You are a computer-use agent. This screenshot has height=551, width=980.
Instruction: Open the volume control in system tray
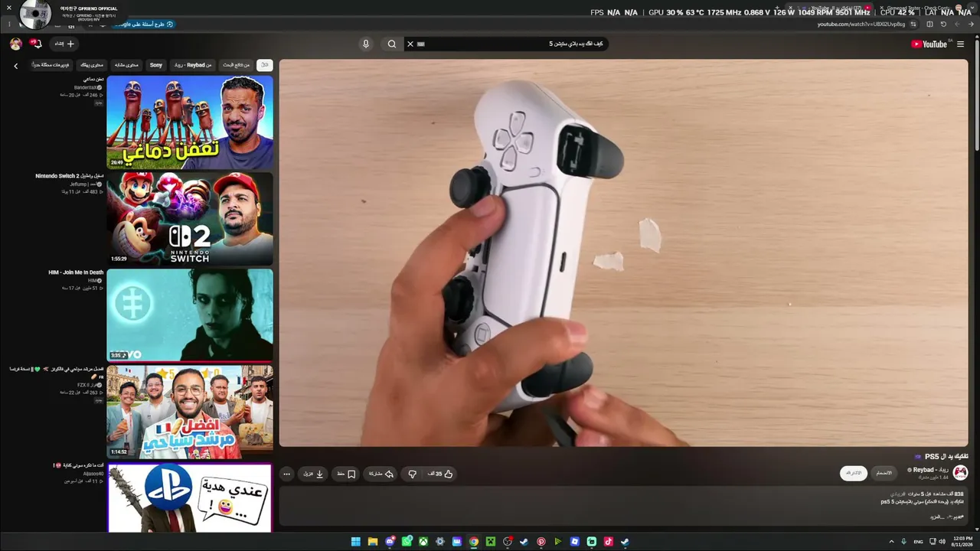942,542
